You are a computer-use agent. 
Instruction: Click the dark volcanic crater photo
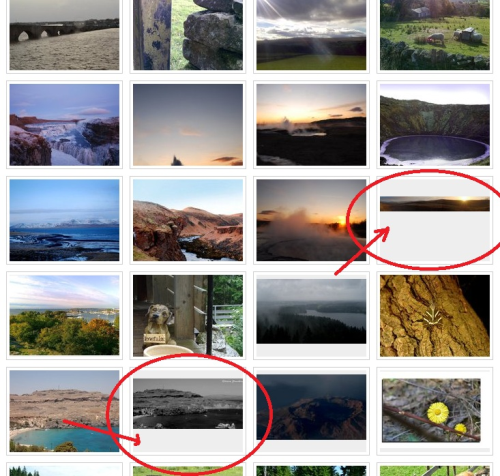click(x=311, y=407)
